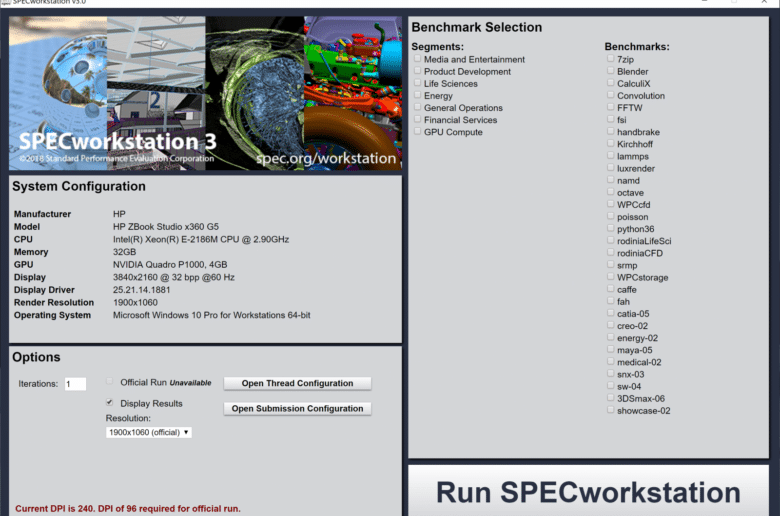Image resolution: width=780 pixels, height=516 pixels.
Task: Tick the lammps benchmark
Action: coord(610,156)
